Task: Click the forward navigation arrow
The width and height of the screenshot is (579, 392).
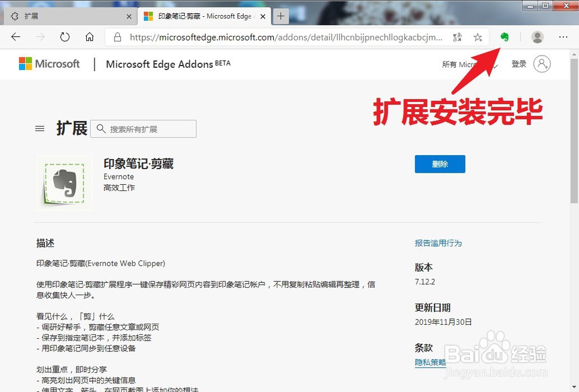Action: [41, 37]
